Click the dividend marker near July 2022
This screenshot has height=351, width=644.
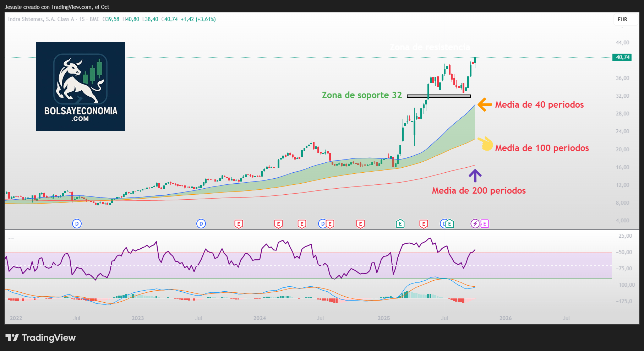click(x=77, y=223)
